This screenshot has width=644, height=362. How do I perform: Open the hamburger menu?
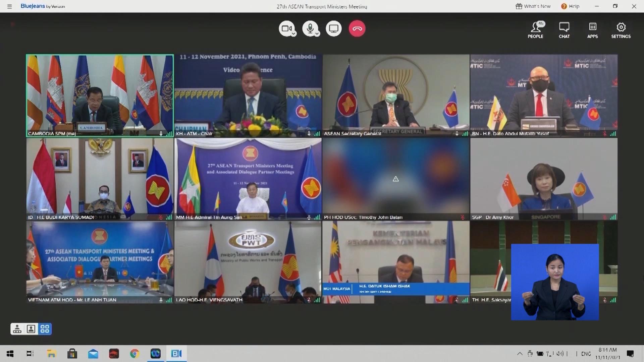[x=9, y=6]
